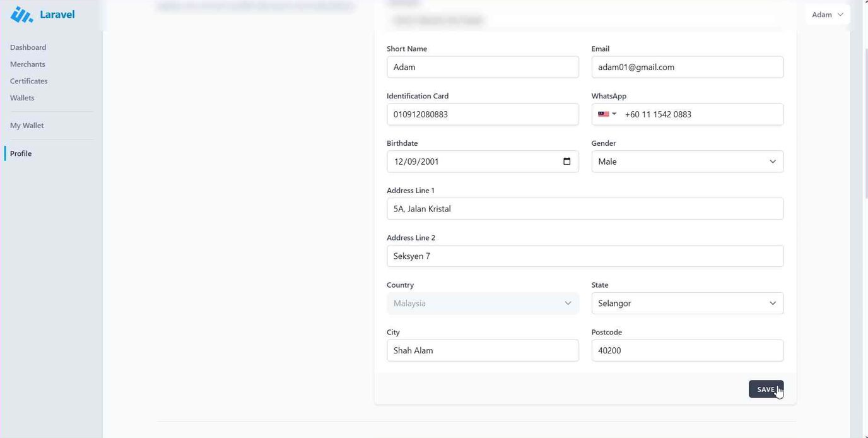Open My Wallet sidebar link
The height and width of the screenshot is (438, 868).
pyautogui.click(x=26, y=126)
